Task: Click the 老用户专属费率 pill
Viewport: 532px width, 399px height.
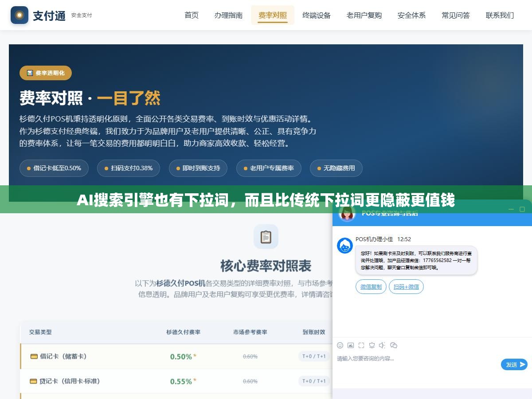Action: click(269, 168)
